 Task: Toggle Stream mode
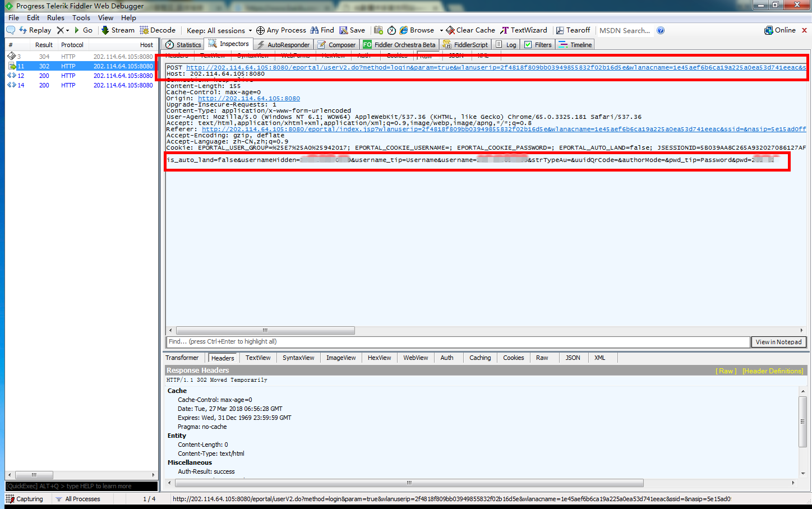point(118,30)
